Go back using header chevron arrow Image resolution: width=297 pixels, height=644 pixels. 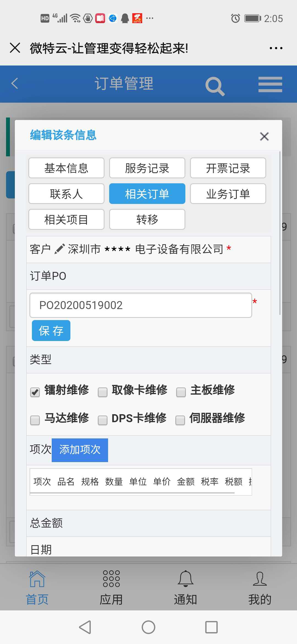point(15,83)
